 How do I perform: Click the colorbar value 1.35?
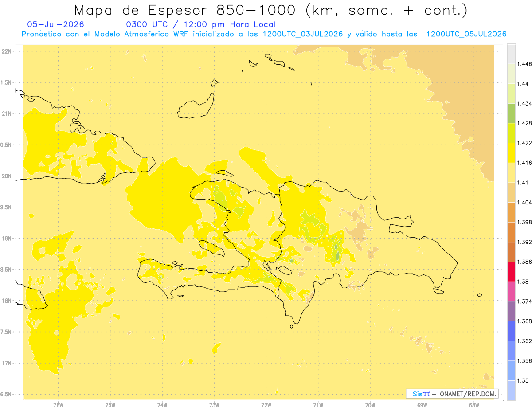pyautogui.click(x=523, y=381)
